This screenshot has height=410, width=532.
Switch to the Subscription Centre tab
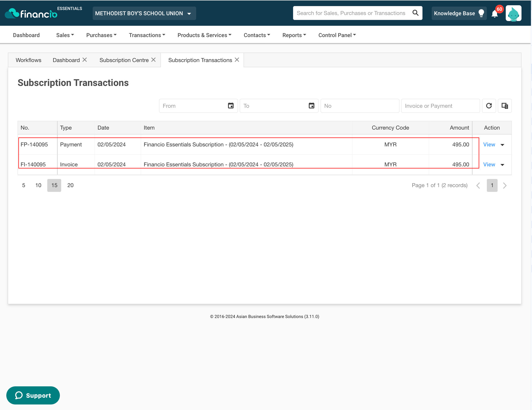(x=124, y=60)
